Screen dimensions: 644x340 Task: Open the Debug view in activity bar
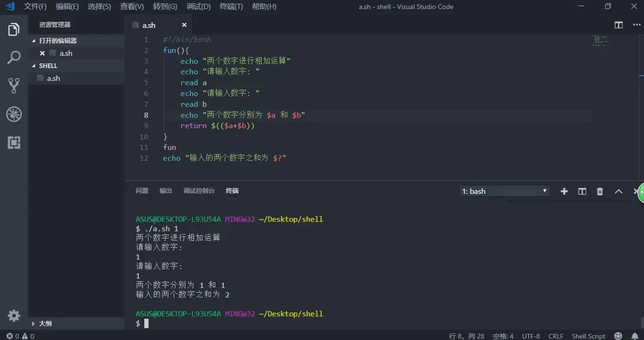point(14,114)
